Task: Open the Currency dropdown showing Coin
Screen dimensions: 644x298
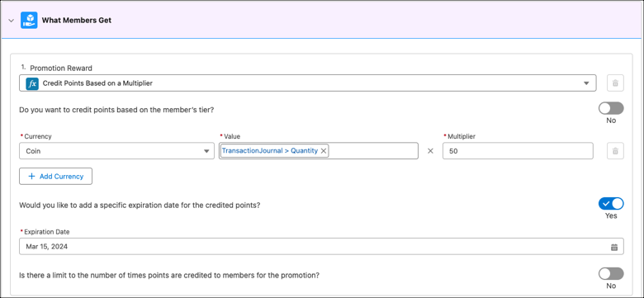Action: (x=116, y=150)
